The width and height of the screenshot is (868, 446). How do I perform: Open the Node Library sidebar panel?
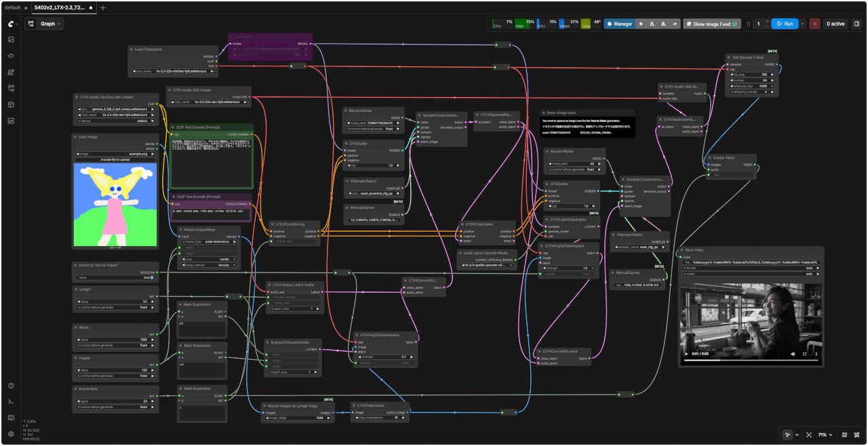(x=11, y=56)
